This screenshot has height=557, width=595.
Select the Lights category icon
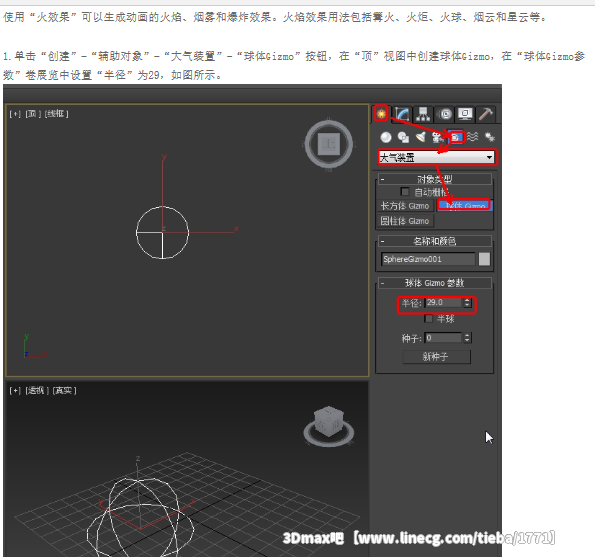[x=420, y=137]
